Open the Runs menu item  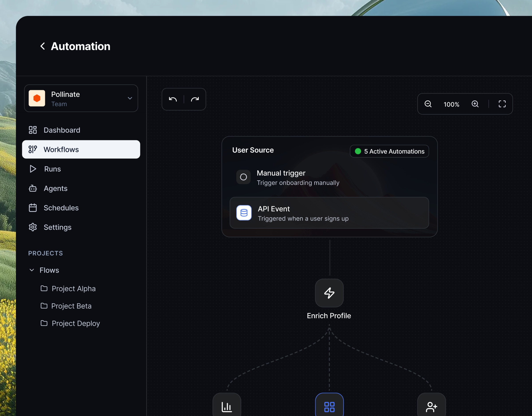pos(52,169)
